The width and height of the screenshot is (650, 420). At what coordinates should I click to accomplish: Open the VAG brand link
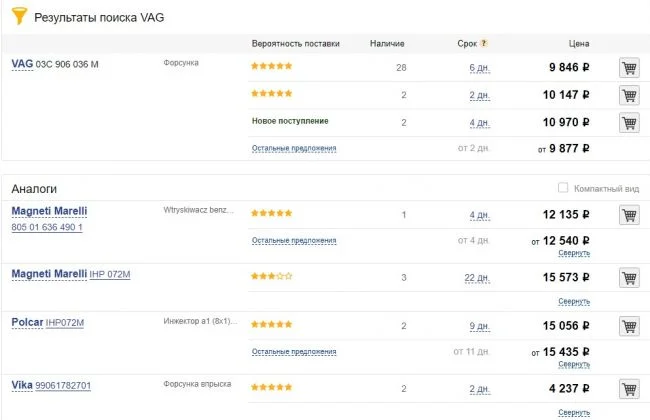22,64
